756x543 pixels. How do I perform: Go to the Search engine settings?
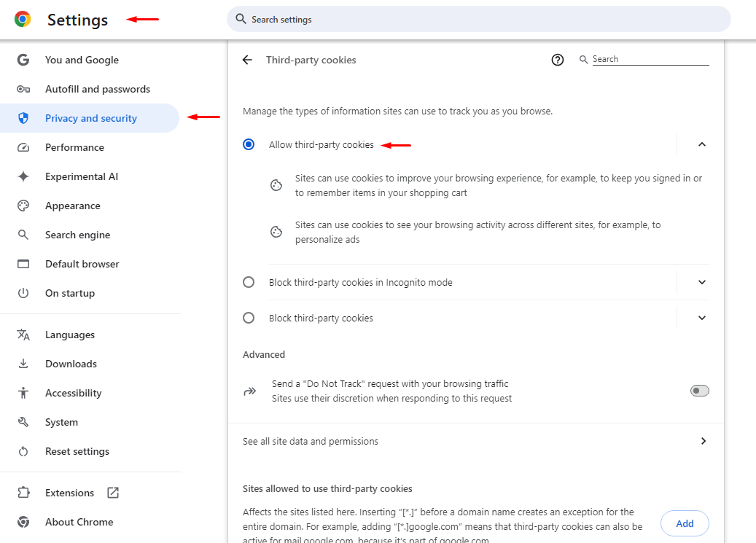coord(77,235)
